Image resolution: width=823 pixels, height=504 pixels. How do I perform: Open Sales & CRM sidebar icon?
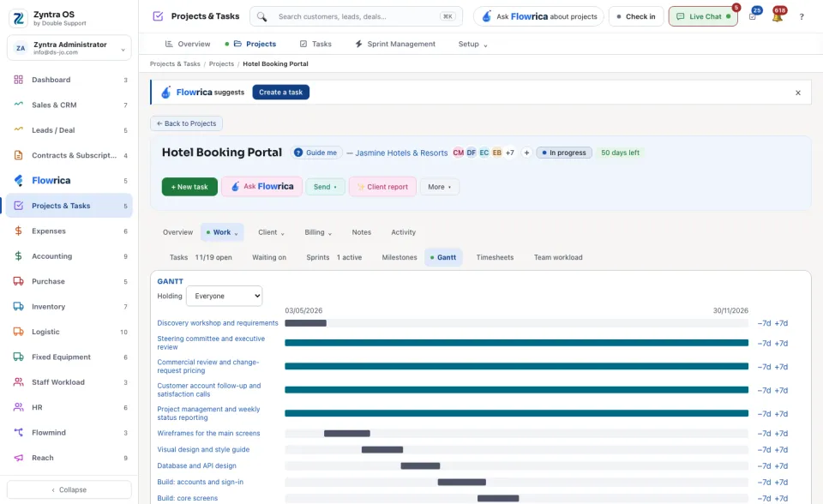[x=18, y=105]
